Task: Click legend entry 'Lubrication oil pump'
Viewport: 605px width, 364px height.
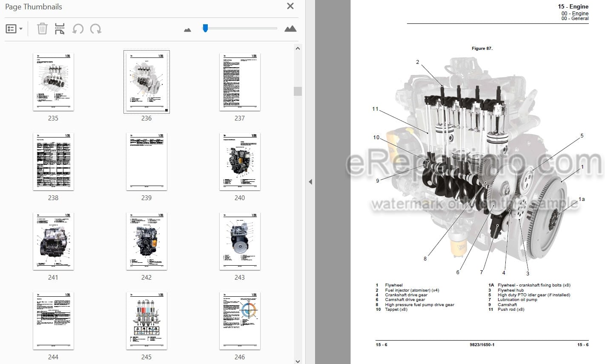Action: click(517, 300)
